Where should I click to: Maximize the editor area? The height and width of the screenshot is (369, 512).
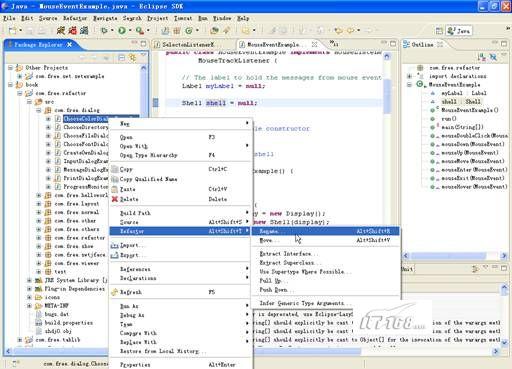click(393, 44)
